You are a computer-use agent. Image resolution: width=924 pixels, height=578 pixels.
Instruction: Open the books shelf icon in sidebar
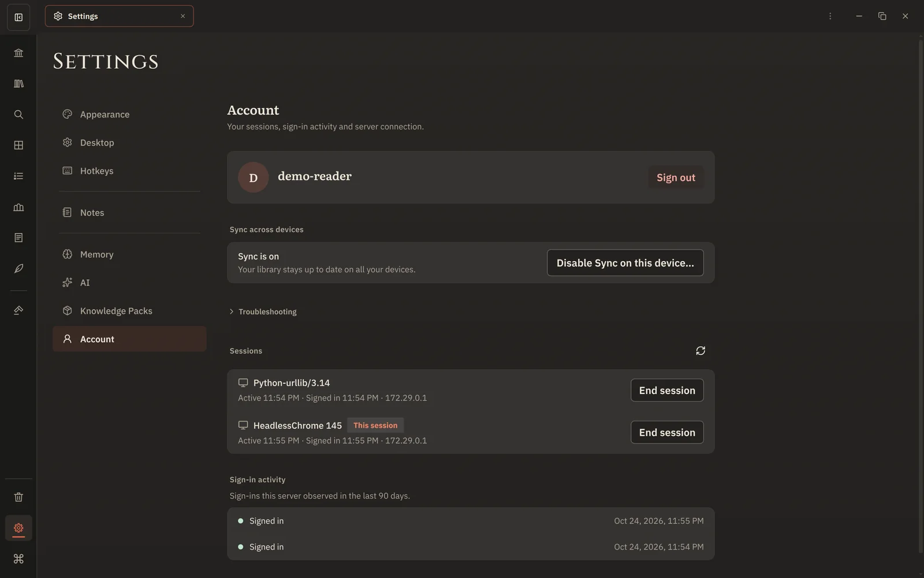[x=18, y=84]
